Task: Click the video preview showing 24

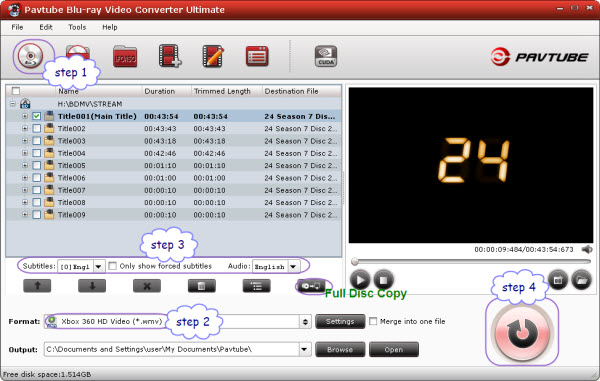Action: coord(471,165)
